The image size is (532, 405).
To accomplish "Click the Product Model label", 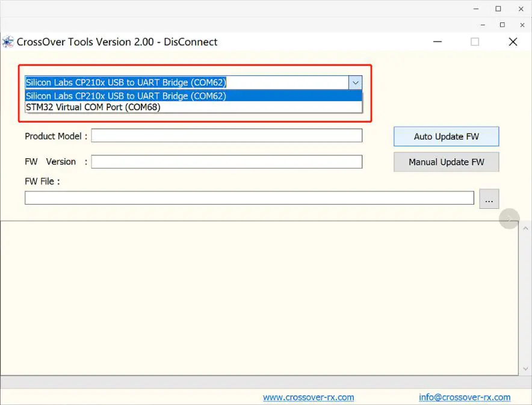I will pyautogui.click(x=56, y=136).
